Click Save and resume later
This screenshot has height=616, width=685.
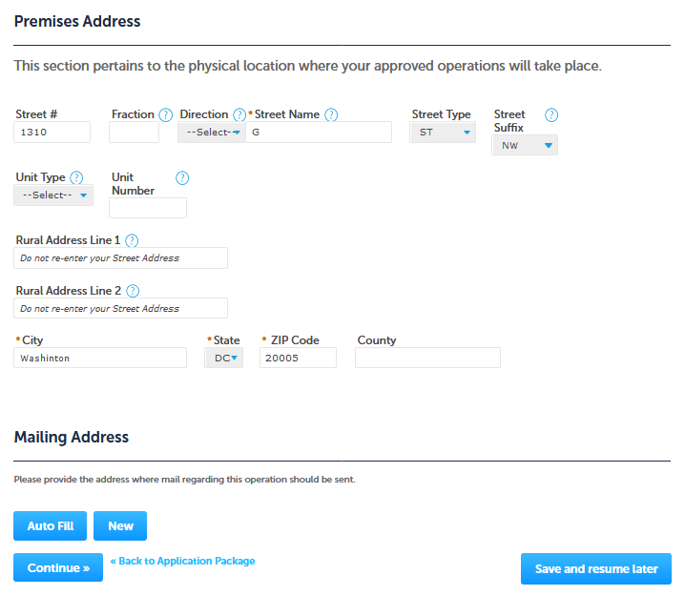pyautogui.click(x=596, y=569)
